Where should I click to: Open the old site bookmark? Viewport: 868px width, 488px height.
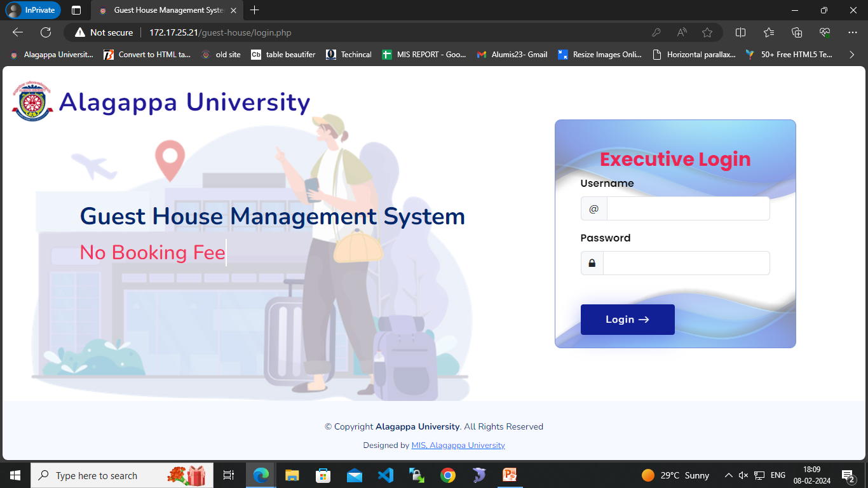click(x=221, y=55)
